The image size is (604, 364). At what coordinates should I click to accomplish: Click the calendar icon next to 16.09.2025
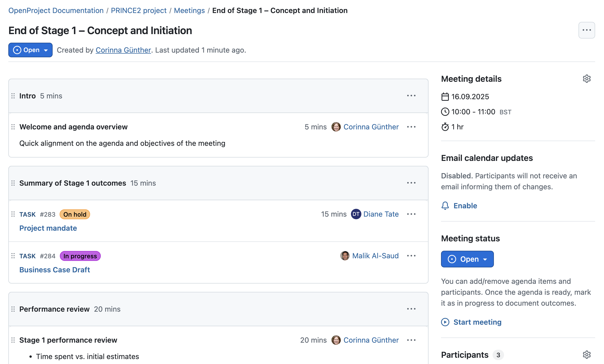point(445,96)
